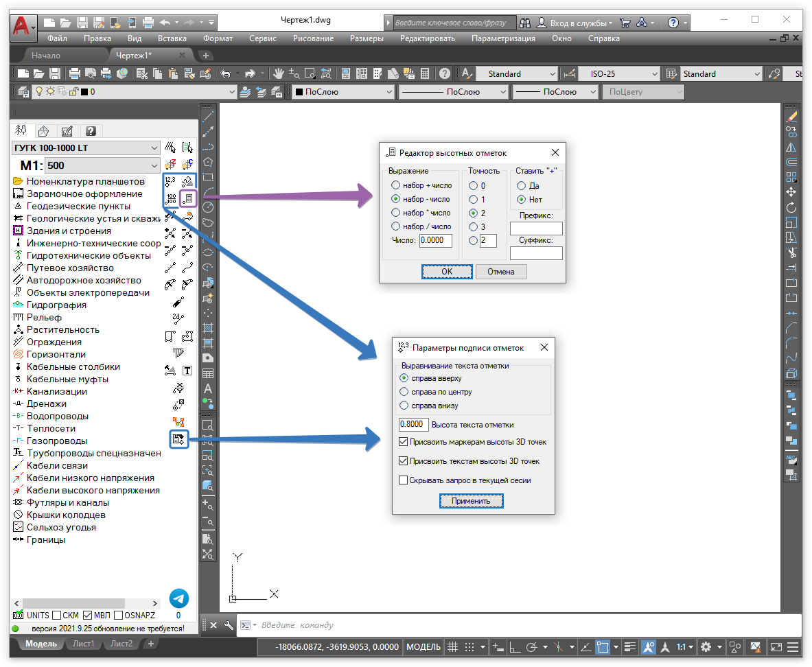Open the elevation mark editor icon

click(x=188, y=199)
